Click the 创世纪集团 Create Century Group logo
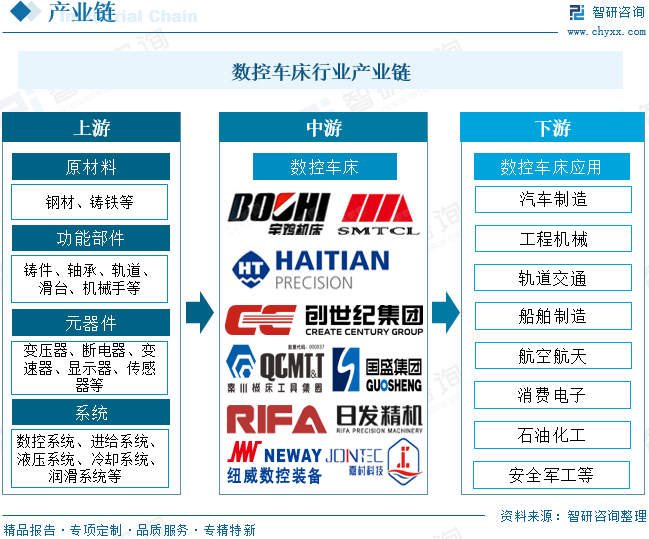Viewport: 649px width, 539px height. pos(324,320)
